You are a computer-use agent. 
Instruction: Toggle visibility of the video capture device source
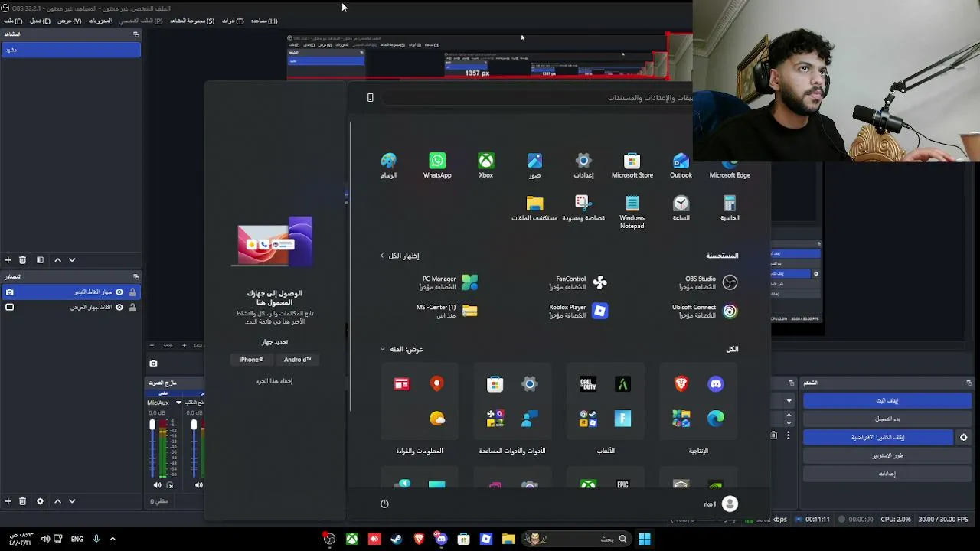[x=119, y=292]
